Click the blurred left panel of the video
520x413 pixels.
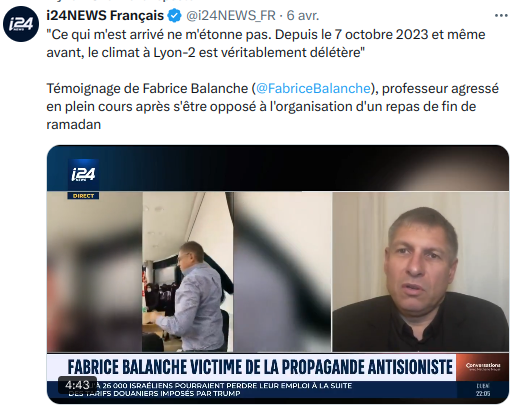click(95, 272)
